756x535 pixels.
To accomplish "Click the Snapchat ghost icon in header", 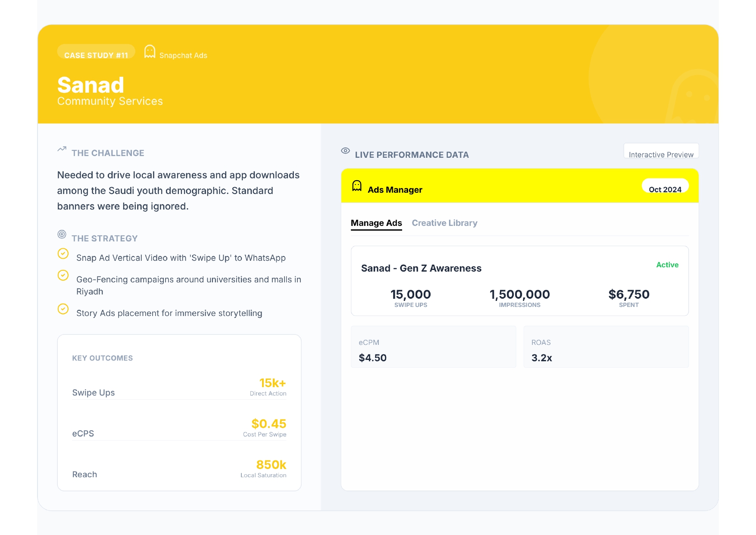I will [150, 51].
